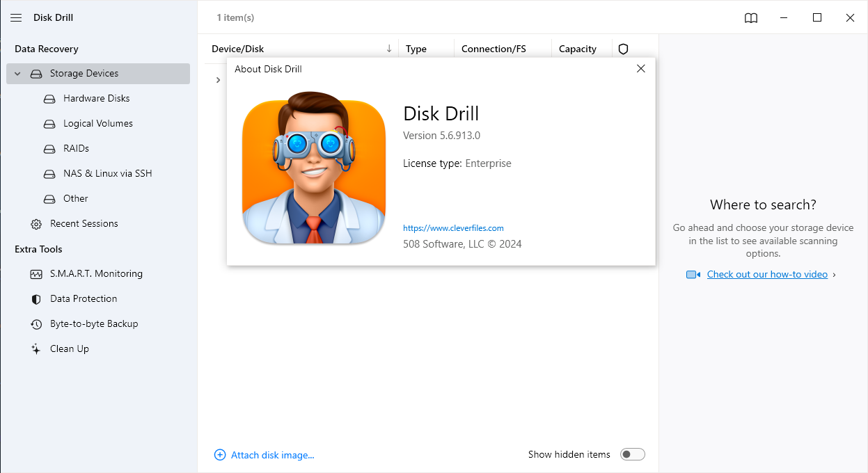This screenshot has width=868, height=473.
Task: Close the About Disk Drill dialog
Action: tap(641, 68)
